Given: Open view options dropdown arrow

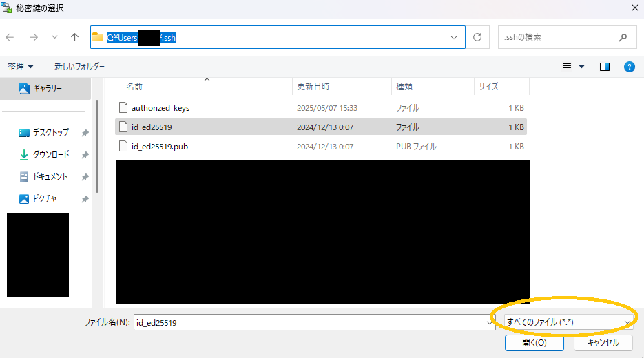Looking at the screenshot, I should click(x=581, y=67).
